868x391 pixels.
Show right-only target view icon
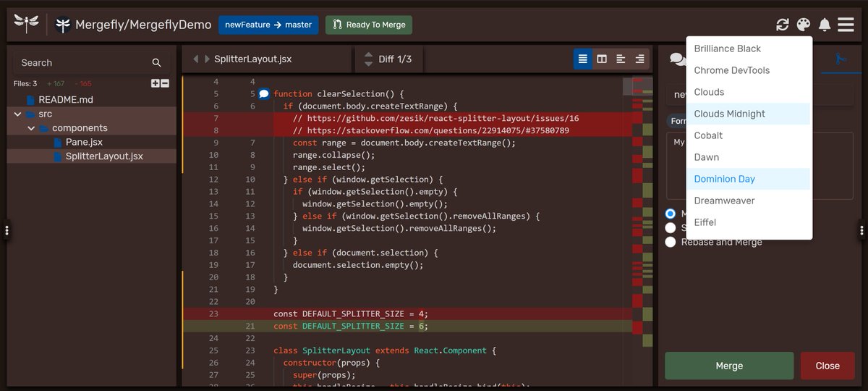[639, 59]
